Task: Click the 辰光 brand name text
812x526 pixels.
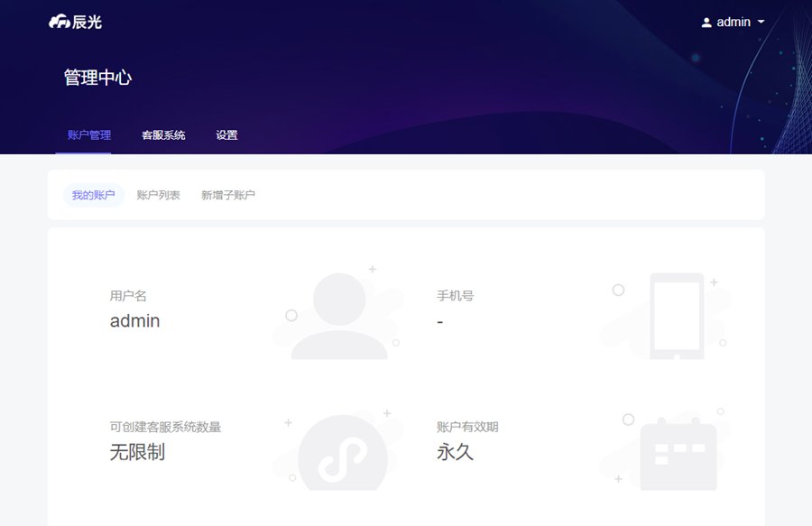Action: tap(89, 22)
